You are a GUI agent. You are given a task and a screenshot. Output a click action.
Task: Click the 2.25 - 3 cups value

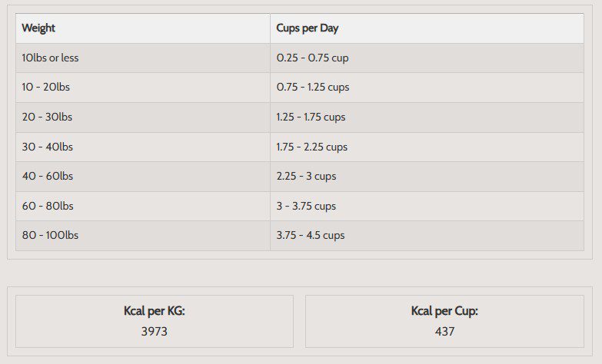point(307,176)
